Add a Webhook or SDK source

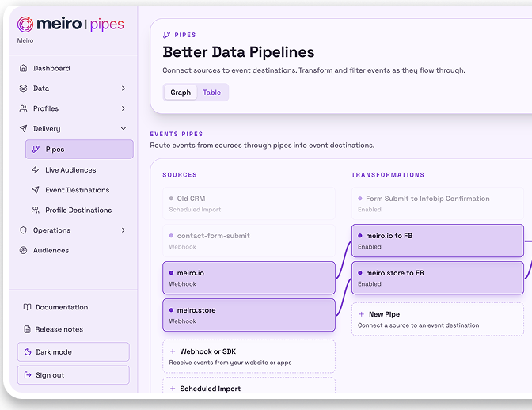click(249, 356)
